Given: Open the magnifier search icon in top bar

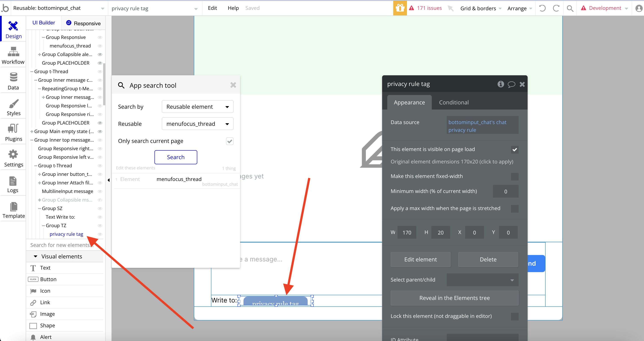Looking at the screenshot, I should pyautogui.click(x=570, y=8).
